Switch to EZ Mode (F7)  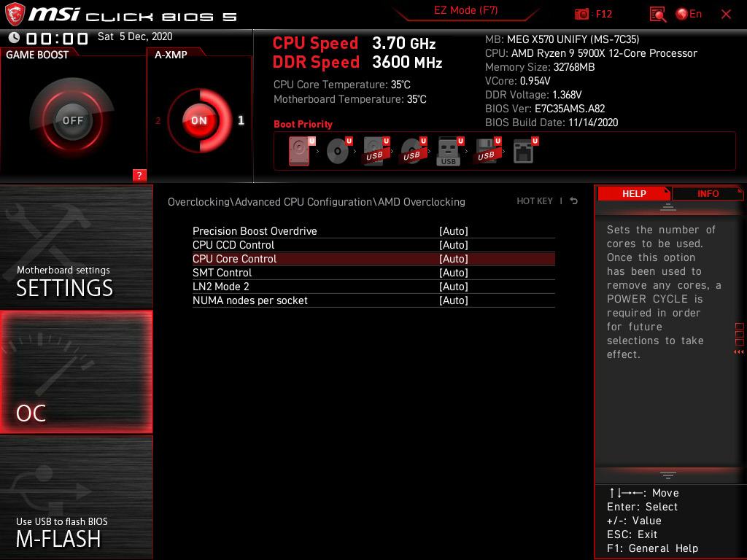click(465, 10)
